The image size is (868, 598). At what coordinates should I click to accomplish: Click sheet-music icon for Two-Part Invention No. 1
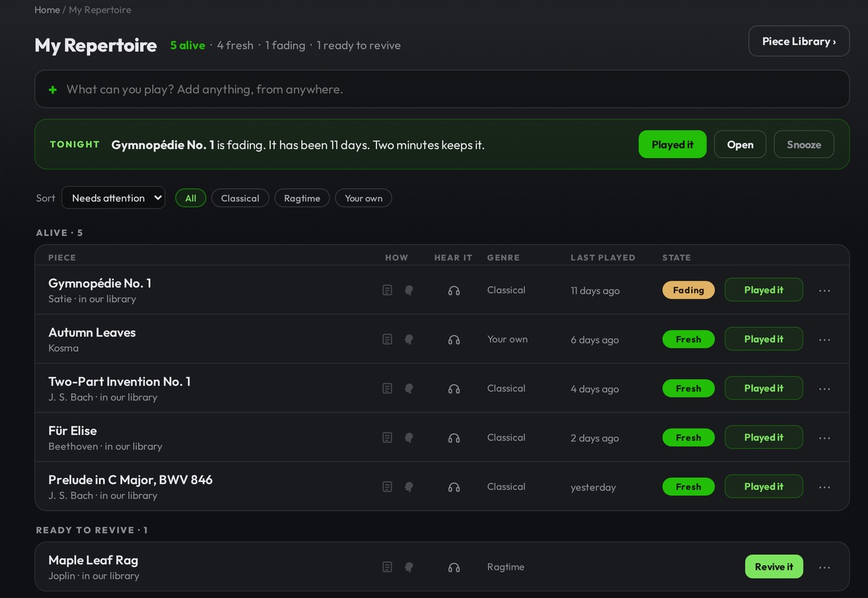pyautogui.click(x=387, y=388)
